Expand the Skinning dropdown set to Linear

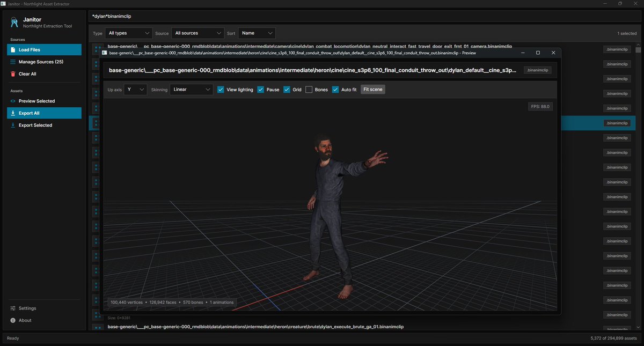[192, 90]
